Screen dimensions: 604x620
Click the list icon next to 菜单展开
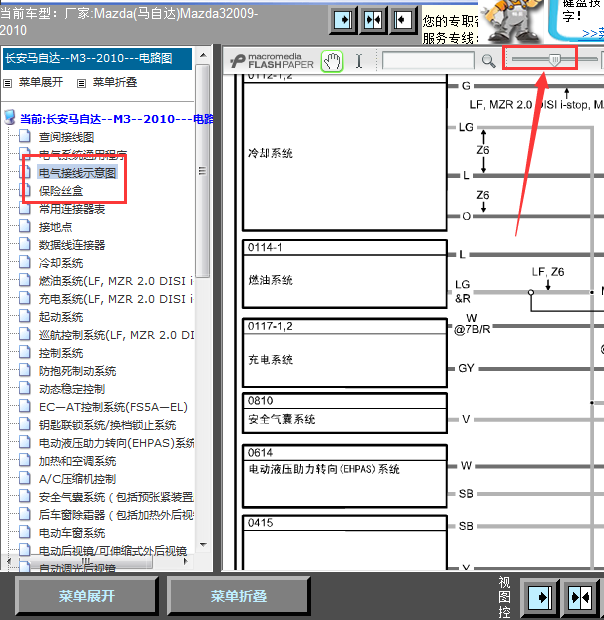point(8,83)
